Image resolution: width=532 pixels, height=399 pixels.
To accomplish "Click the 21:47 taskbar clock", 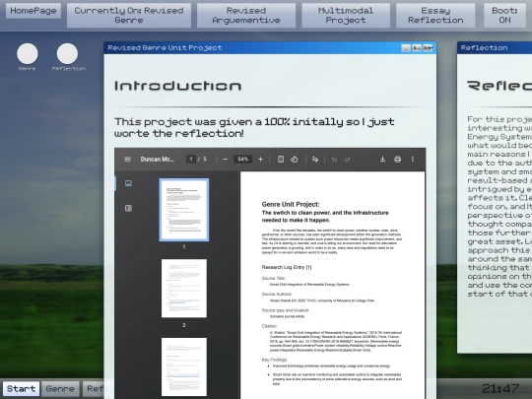I will click(500, 388).
